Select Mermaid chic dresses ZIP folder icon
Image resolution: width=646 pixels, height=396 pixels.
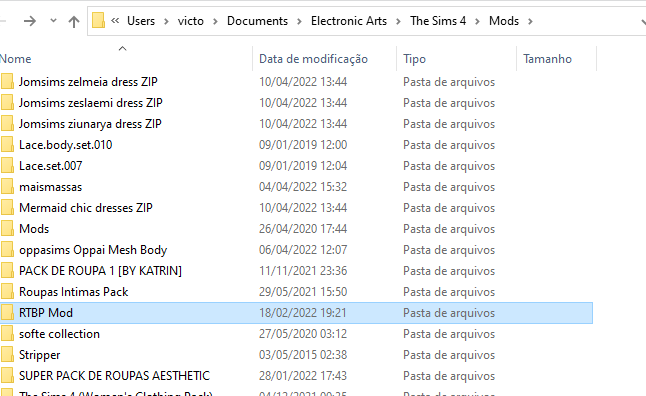(x=7, y=208)
